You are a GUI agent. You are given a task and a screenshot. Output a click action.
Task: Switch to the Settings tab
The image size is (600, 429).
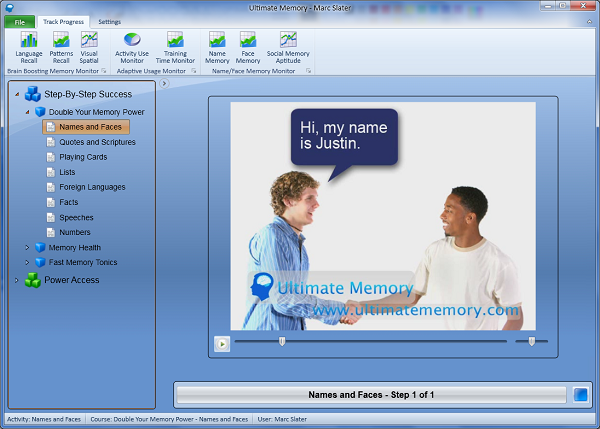click(x=109, y=22)
